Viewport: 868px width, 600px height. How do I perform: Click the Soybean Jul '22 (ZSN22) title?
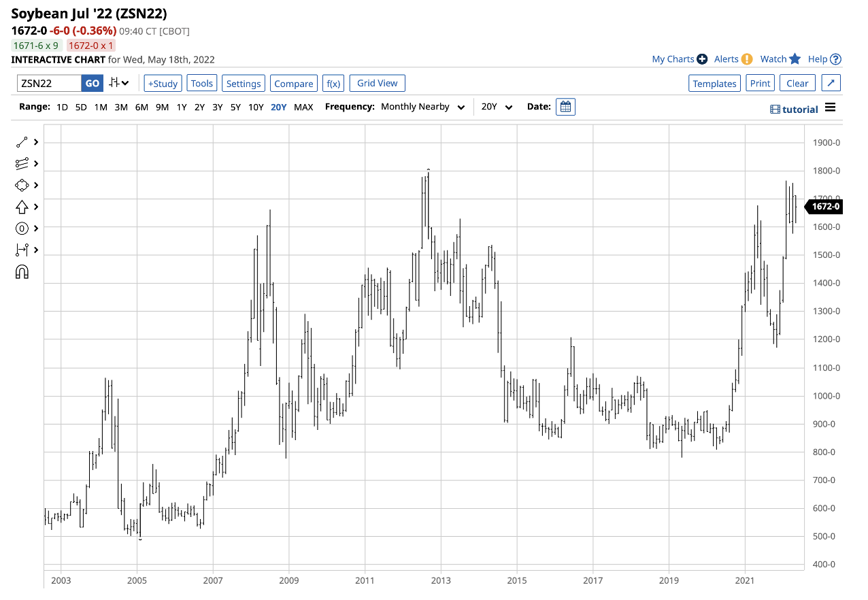coord(89,14)
